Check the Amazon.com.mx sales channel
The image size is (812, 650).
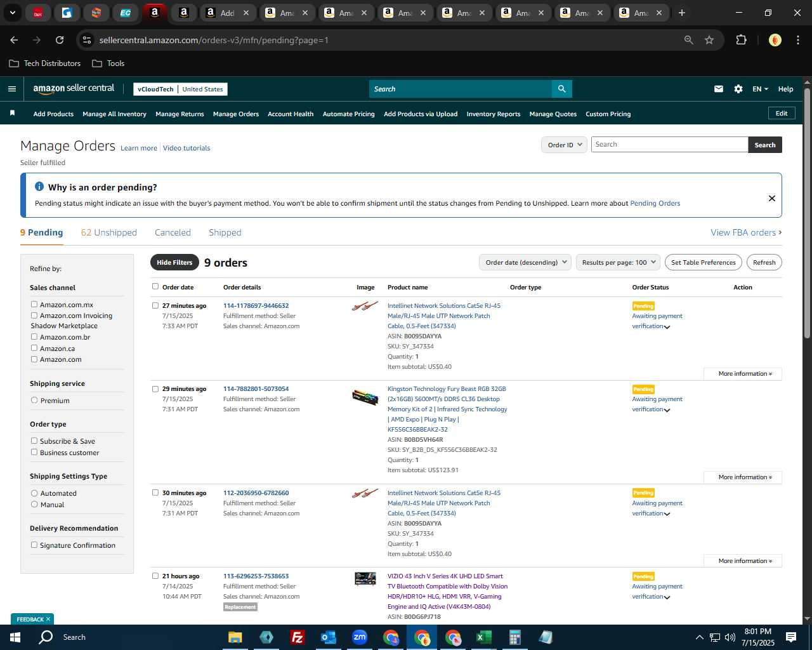point(34,305)
